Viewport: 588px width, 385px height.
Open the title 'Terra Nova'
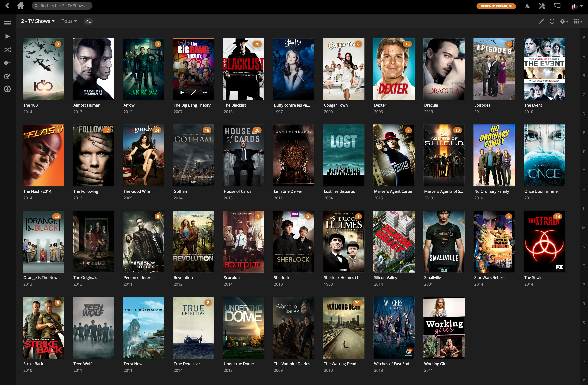(x=133, y=364)
